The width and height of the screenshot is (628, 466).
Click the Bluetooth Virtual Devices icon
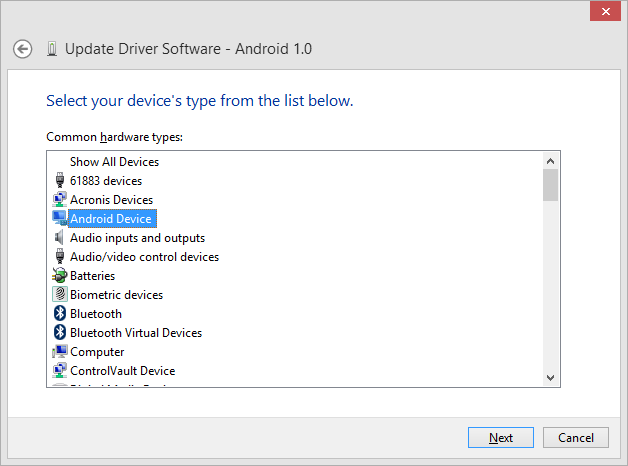coord(59,333)
